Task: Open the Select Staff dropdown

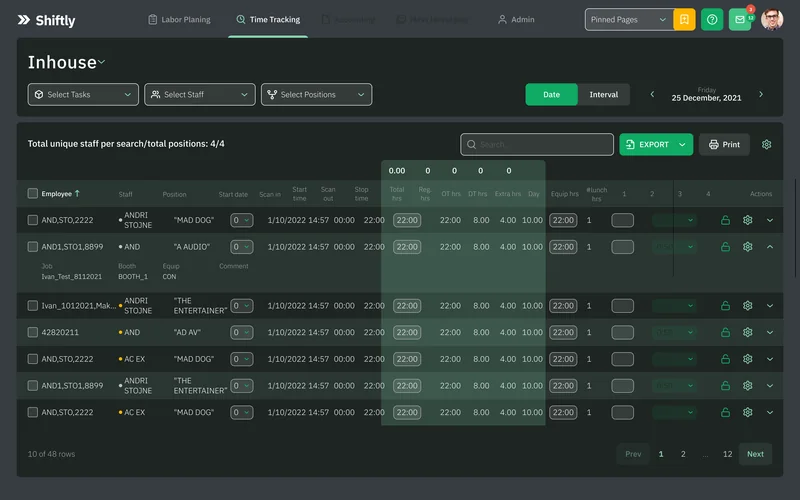Action: [x=199, y=94]
